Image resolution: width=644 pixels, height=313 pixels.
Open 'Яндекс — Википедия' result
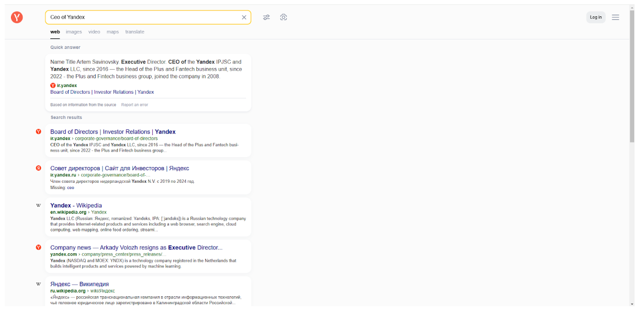(80, 284)
